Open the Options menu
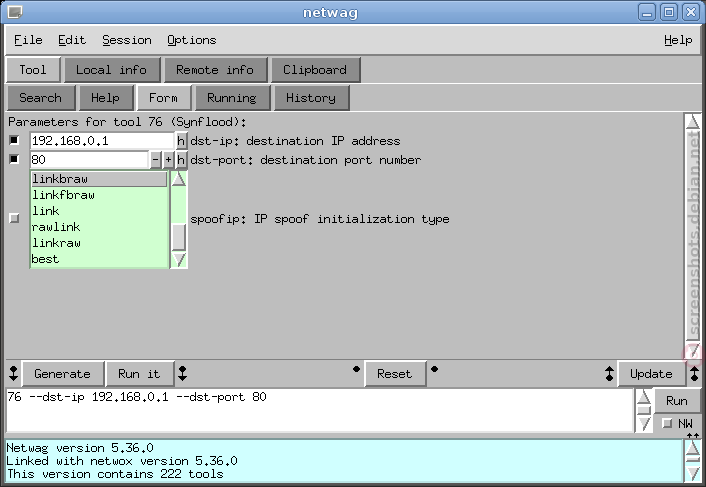 coord(191,40)
